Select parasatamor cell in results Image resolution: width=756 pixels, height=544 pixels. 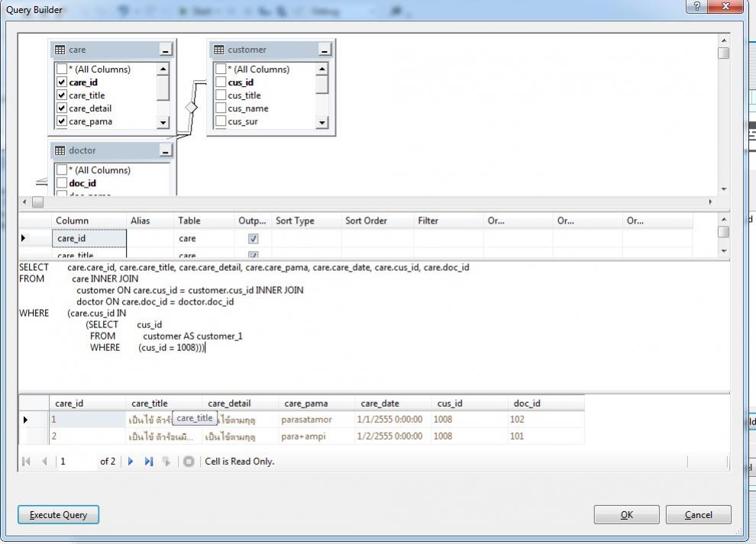316,420
